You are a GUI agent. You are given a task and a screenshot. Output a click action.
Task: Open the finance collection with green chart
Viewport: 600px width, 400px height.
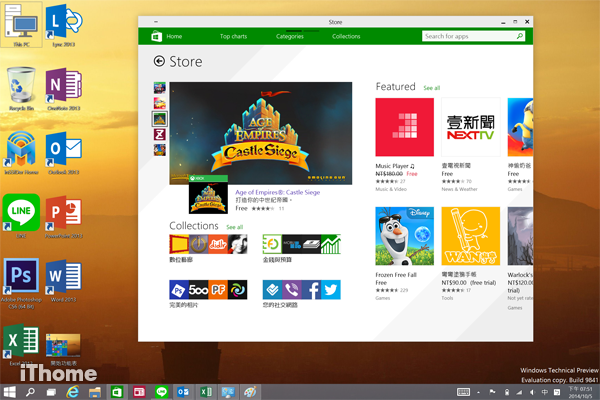click(302, 244)
